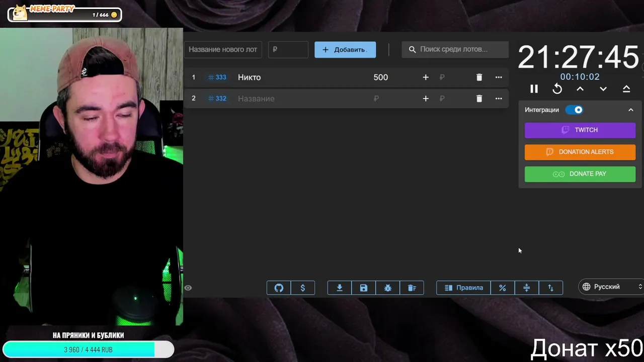The image size is (644, 362).
Task: Add amount to lot Никто with plus
Action: 426,77
